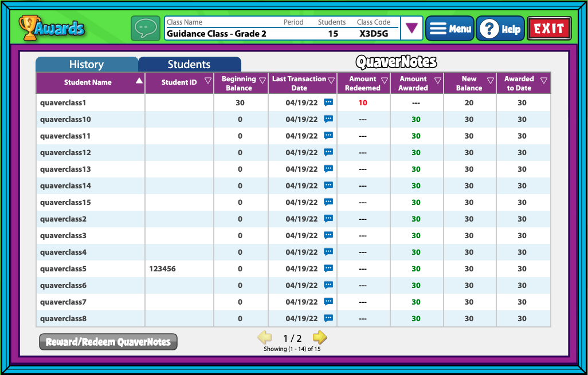The image size is (588, 375).
Task: Click Reward/Redeem QuaverNotes button
Action: [x=108, y=342]
